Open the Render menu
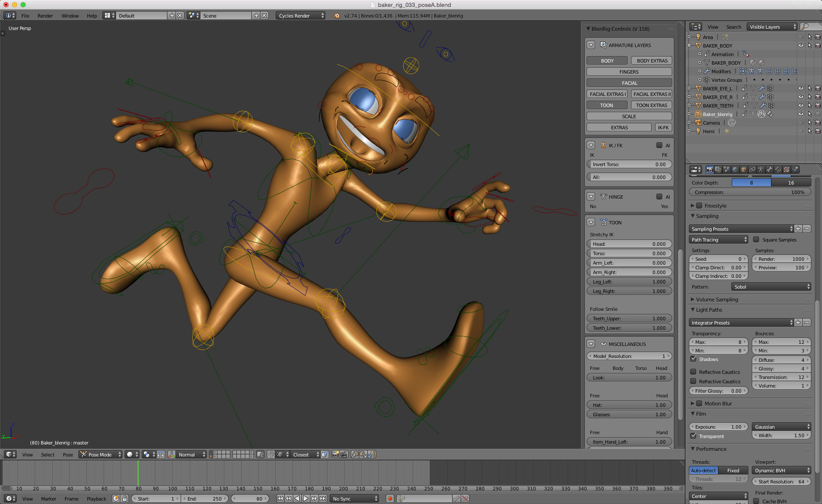 (45, 16)
